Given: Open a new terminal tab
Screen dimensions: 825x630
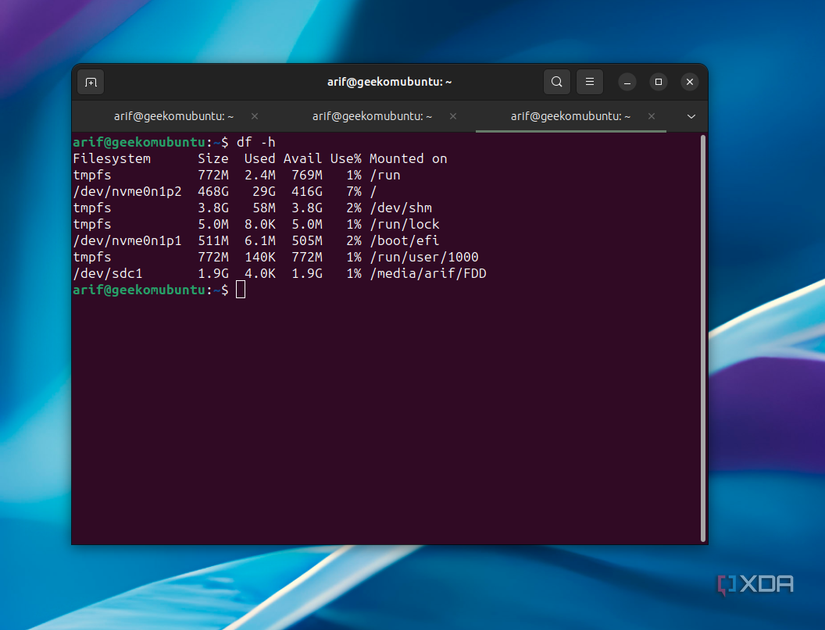Looking at the screenshot, I should 91,82.
